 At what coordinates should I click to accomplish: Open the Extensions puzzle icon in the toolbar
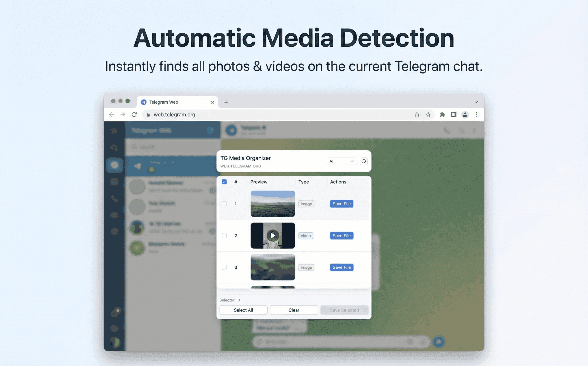tap(442, 115)
